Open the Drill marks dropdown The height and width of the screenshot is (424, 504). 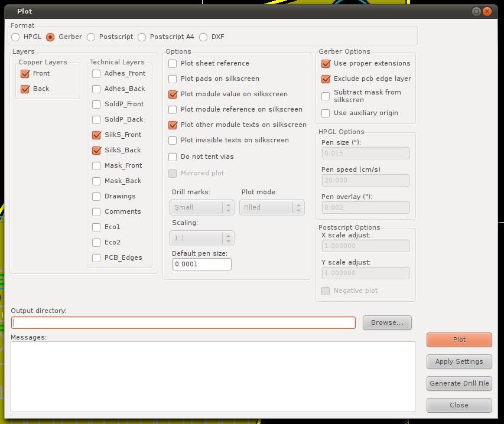tap(201, 207)
